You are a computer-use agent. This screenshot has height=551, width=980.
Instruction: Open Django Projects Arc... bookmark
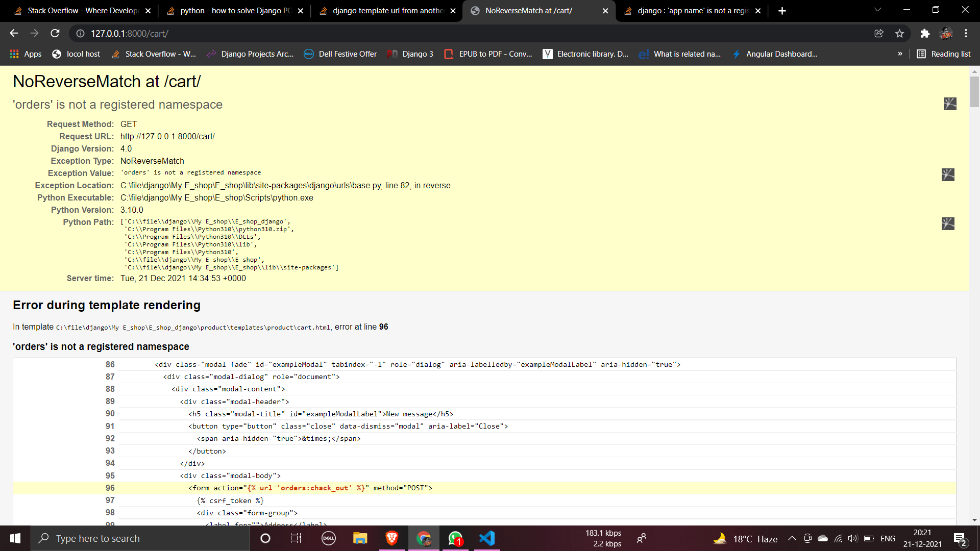250,54
